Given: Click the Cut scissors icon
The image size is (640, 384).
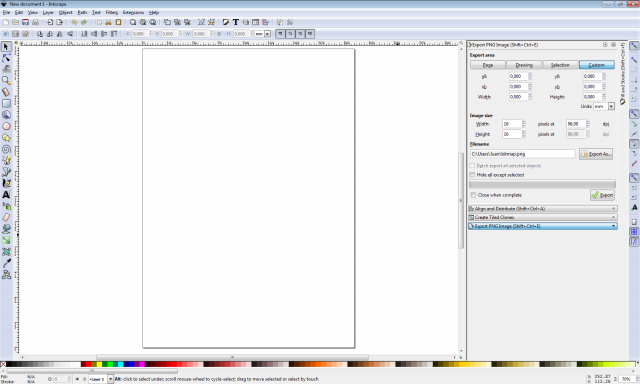Looking at the screenshot, I should click(109, 22).
